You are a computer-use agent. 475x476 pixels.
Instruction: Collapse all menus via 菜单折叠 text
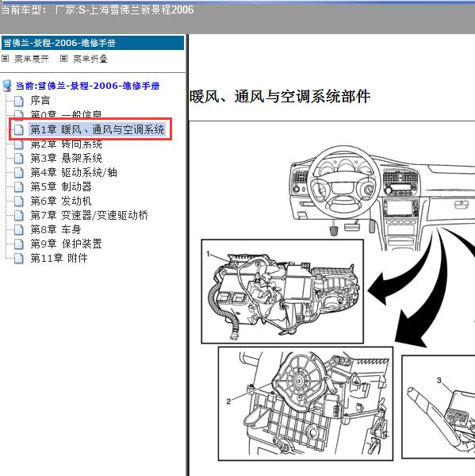coord(90,59)
